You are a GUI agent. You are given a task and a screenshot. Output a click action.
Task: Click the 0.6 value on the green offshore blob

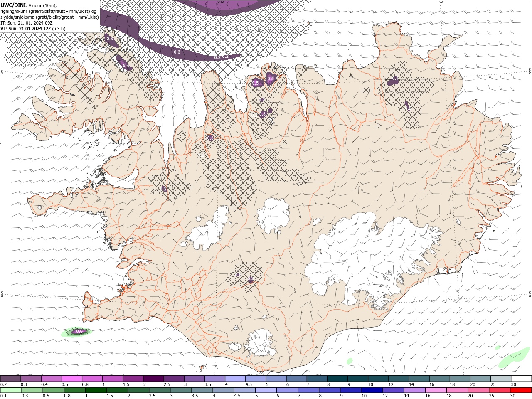79,331
